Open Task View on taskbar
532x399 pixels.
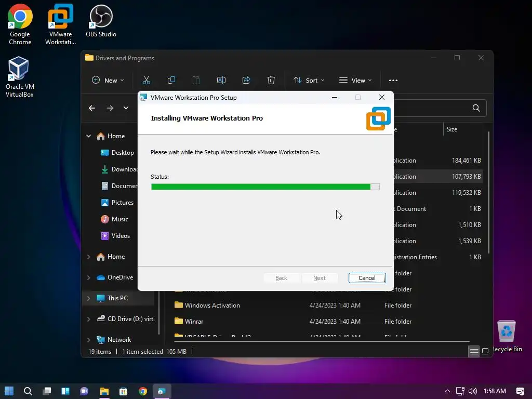pyautogui.click(x=47, y=391)
